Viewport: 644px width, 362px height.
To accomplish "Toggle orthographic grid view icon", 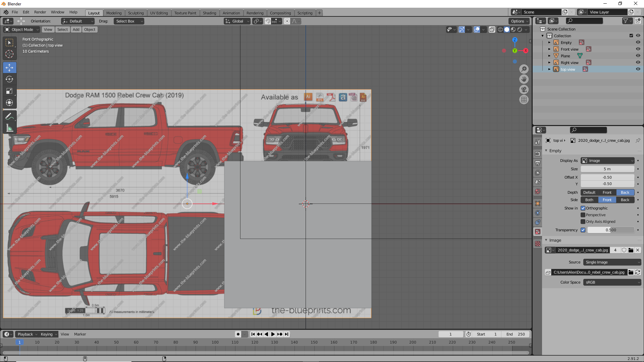I will [524, 100].
